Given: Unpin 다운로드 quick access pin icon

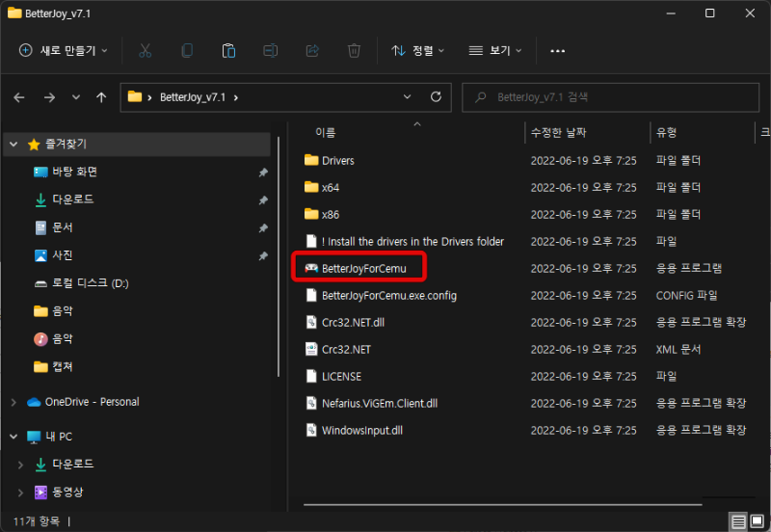Looking at the screenshot, I should [263, 200].
